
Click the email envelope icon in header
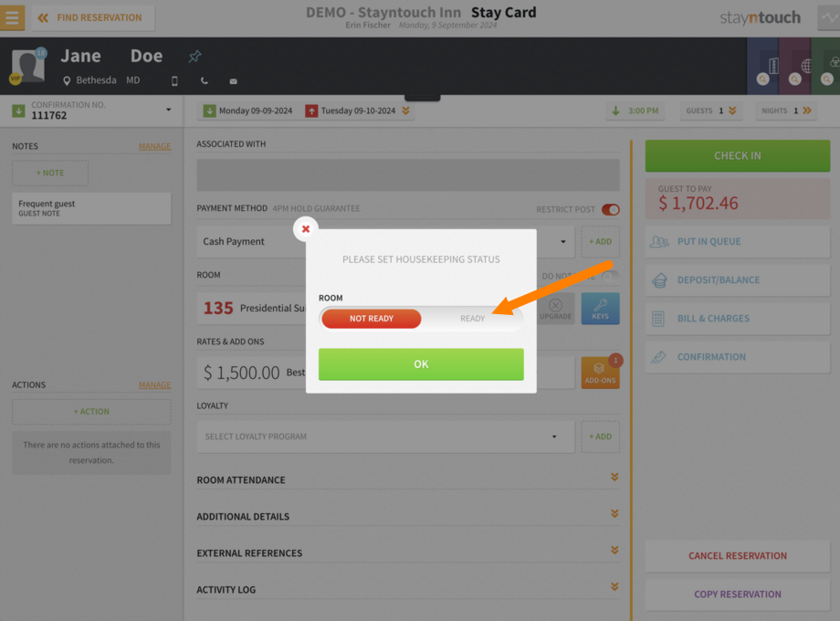(x=233, y=81)
